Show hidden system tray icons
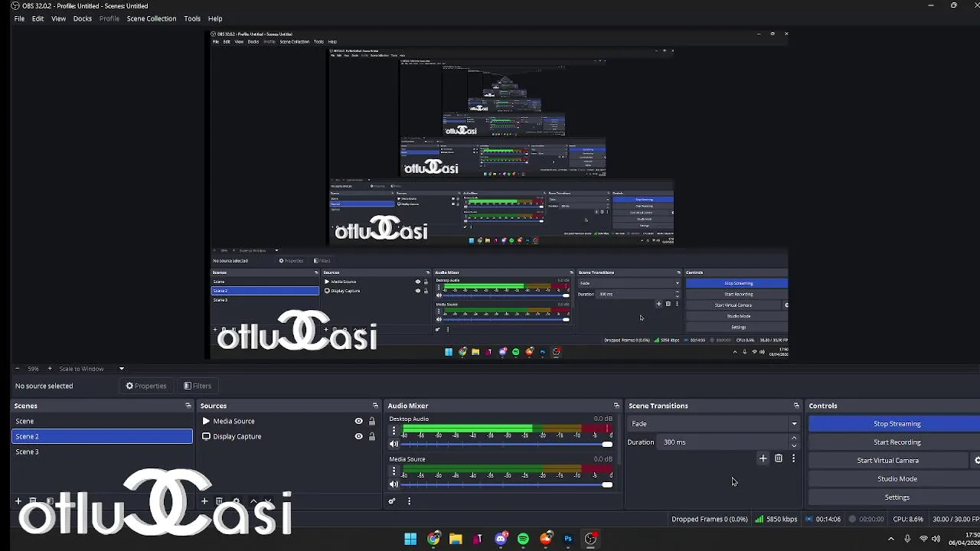The image size is (980, 551). [890, 539]
